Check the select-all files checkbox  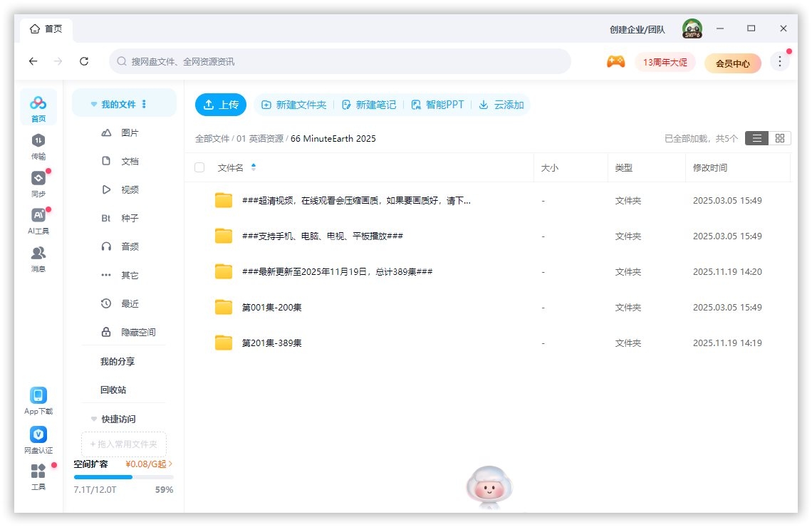click(x=199, y=167)
